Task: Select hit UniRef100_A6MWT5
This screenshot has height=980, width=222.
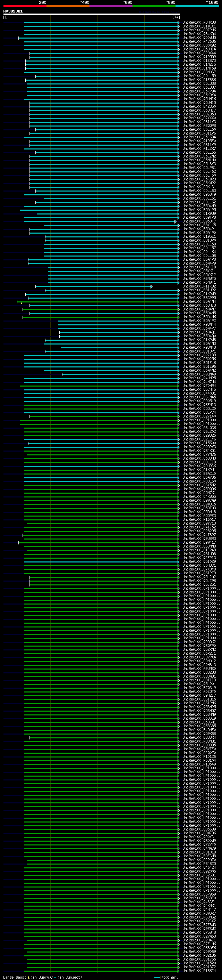Action: 199,279
